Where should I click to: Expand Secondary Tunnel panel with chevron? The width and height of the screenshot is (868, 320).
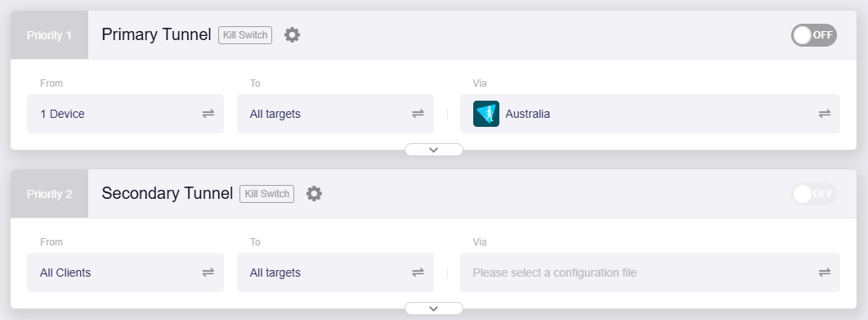pos(434,309)
